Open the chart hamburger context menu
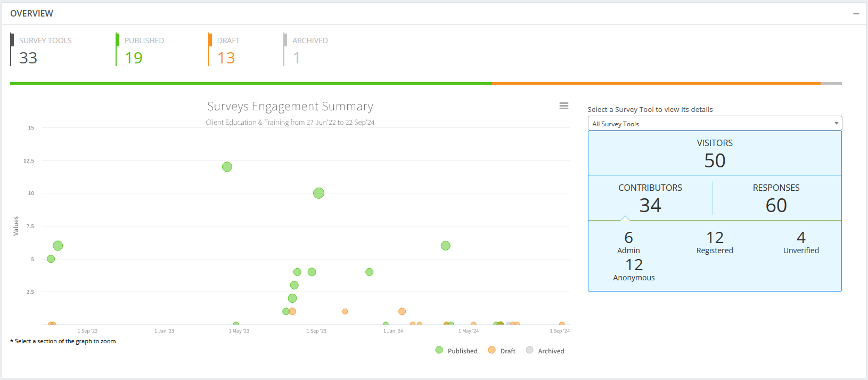The image size is (868, 380). click(x=564, y=106)
